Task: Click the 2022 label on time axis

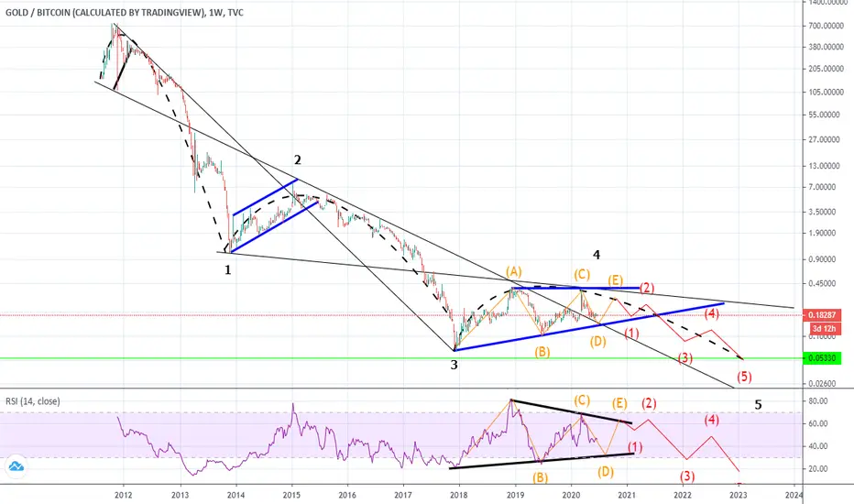Action: 683,495
